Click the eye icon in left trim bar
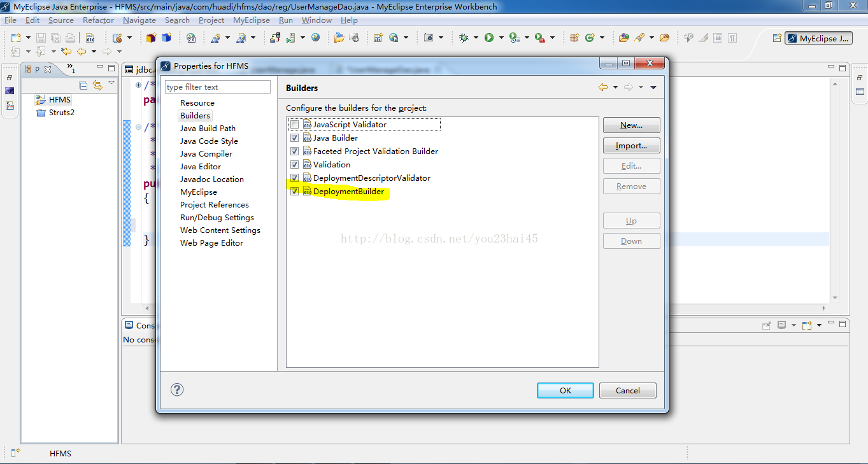 [10, 91]
